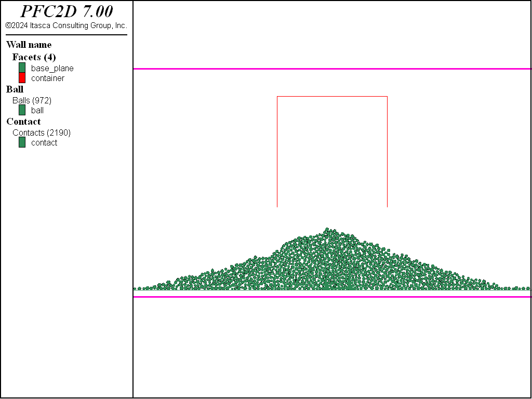Viewport: 532px width, 399px height.
Task: Click the green ball color swatch
Action: [x=22, y=110]
